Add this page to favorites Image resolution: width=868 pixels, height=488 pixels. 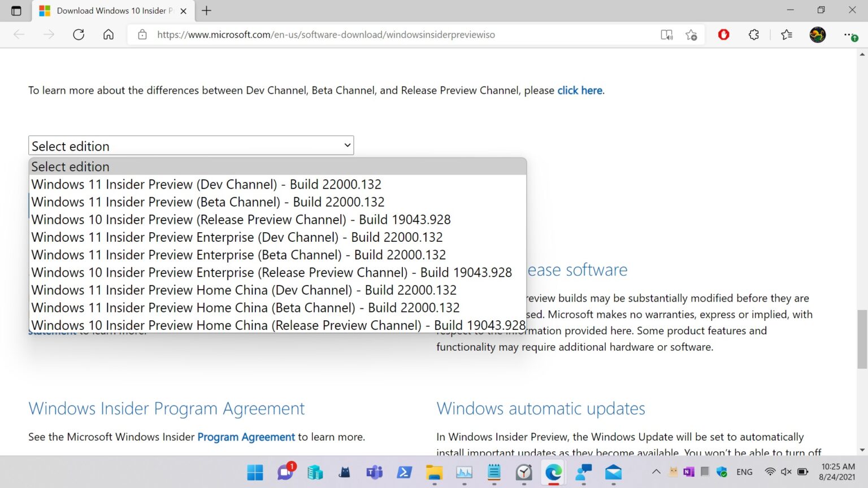click(x=691, y=34)
